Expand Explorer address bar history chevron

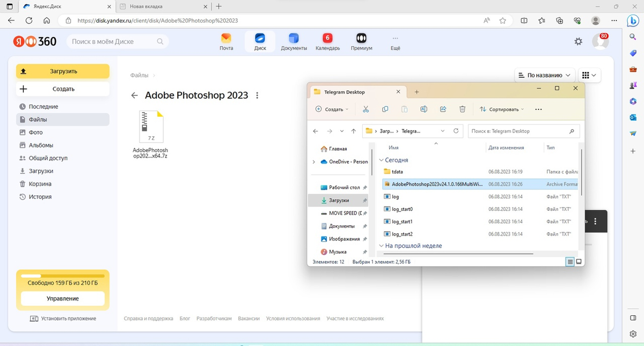pyautogui.click(x=442, y=131)
